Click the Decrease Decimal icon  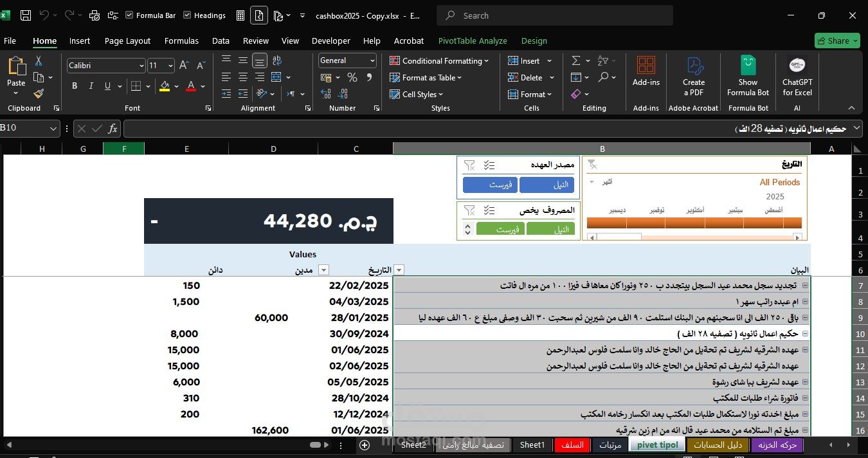pos(343,94)
